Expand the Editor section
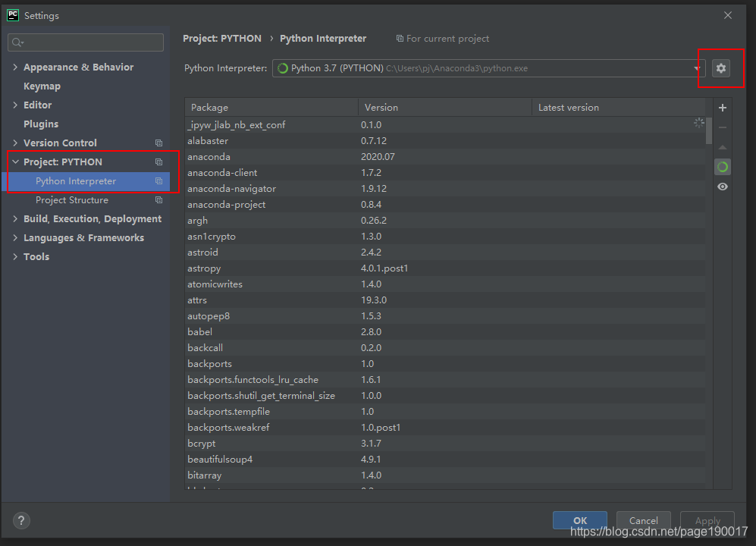 point(15,105)
